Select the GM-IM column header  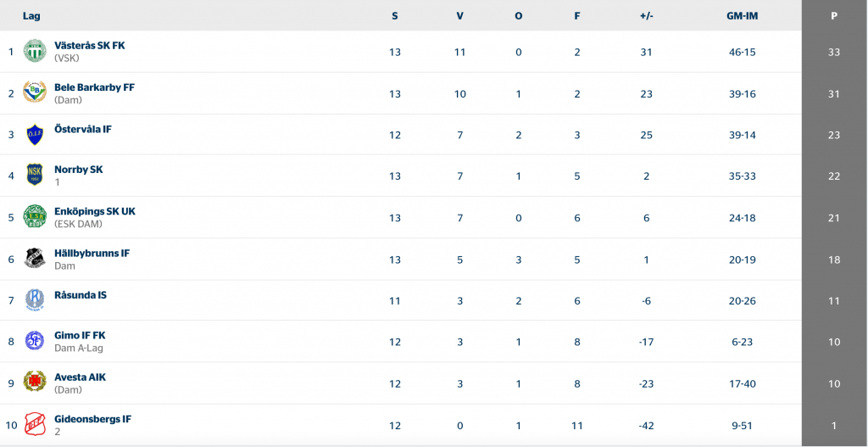(x=743, y=16)
